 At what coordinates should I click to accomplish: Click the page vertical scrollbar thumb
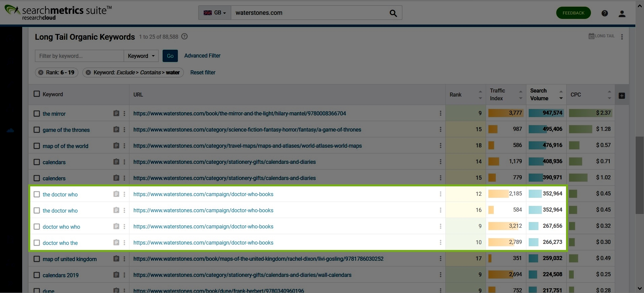click(640, 175)
